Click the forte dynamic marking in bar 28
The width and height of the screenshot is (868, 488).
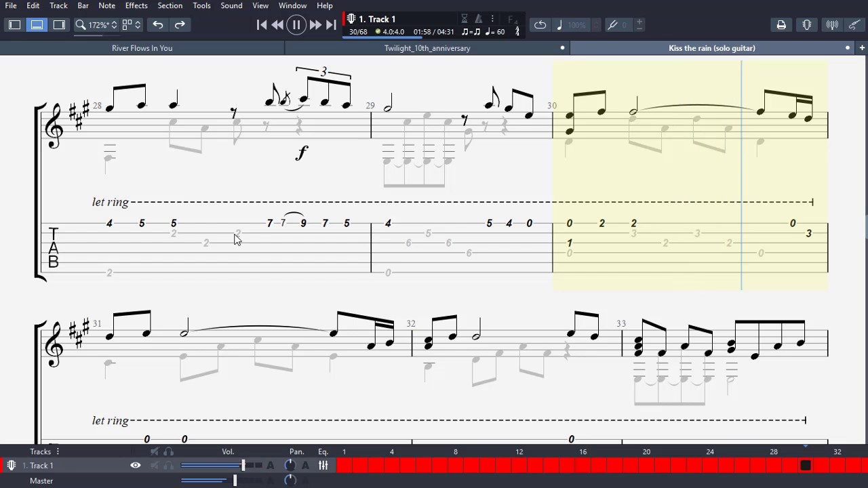[x=302, y=152]
